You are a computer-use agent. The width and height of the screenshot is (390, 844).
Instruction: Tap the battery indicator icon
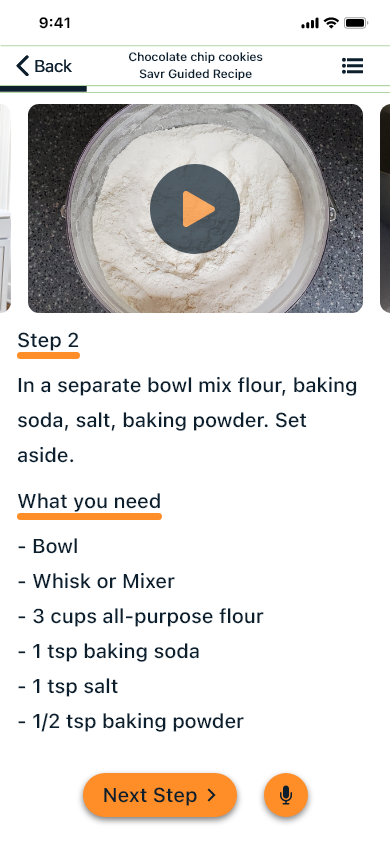[356, 23]
